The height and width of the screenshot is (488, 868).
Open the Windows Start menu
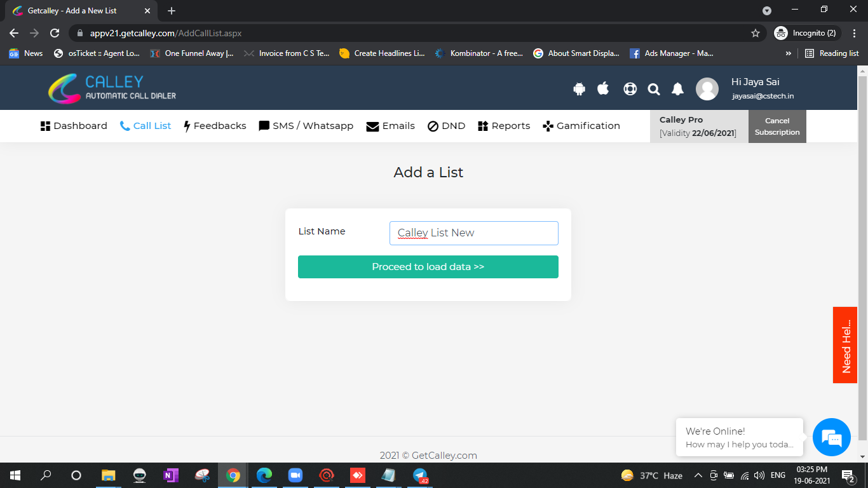(15, 475)
